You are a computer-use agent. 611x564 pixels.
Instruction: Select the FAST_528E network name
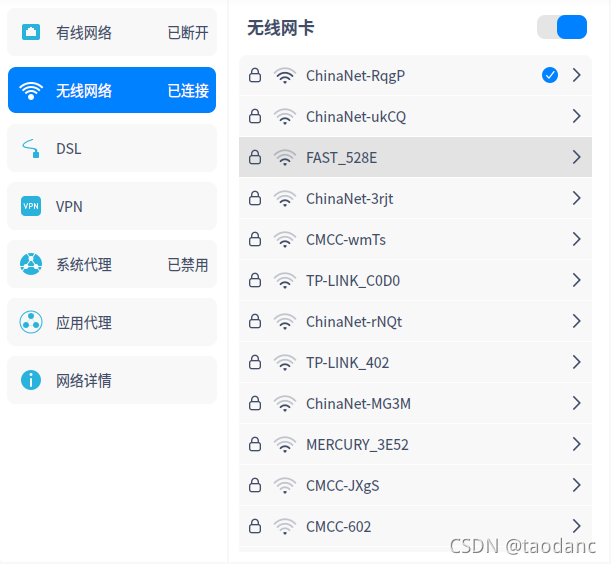tap(341, 158)
